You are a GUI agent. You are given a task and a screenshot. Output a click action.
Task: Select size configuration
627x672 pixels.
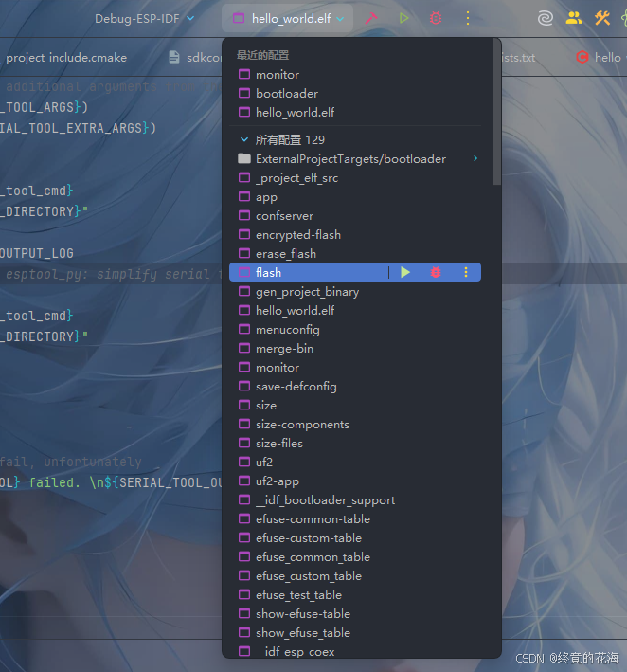click(x=355, y=405)
